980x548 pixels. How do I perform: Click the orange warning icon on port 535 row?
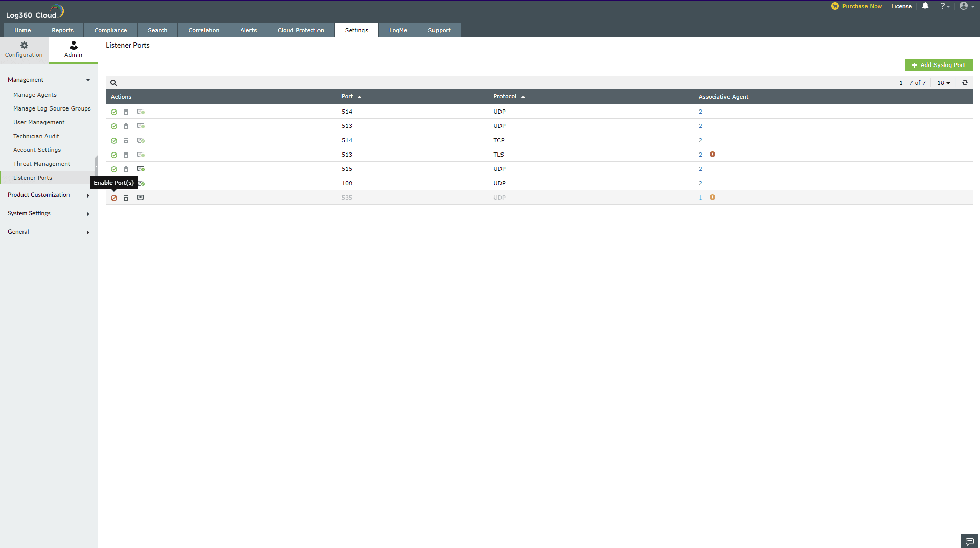coord(712,198)
